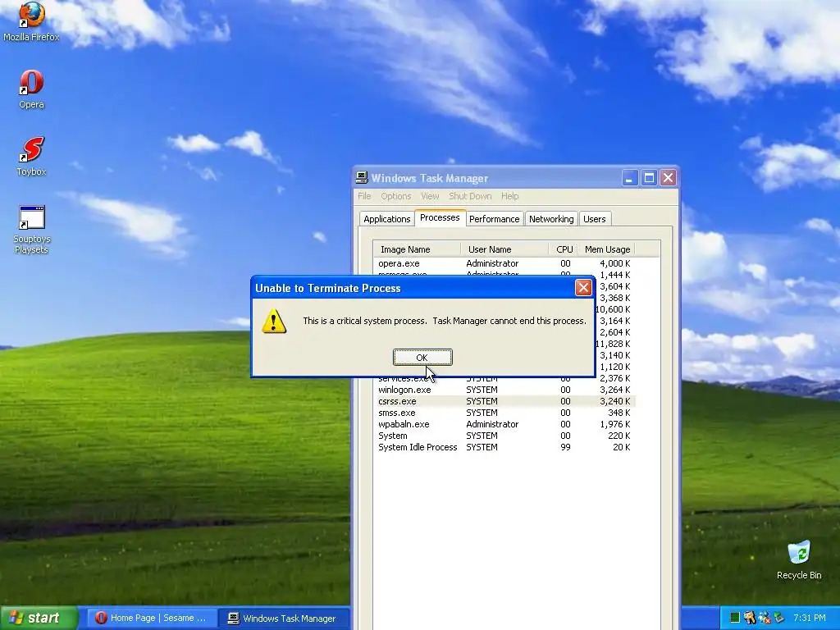Open the Shut Down menu in Task Manager
Image resolution: width=840 pixels, height=630 pixels.
[470, 196]
